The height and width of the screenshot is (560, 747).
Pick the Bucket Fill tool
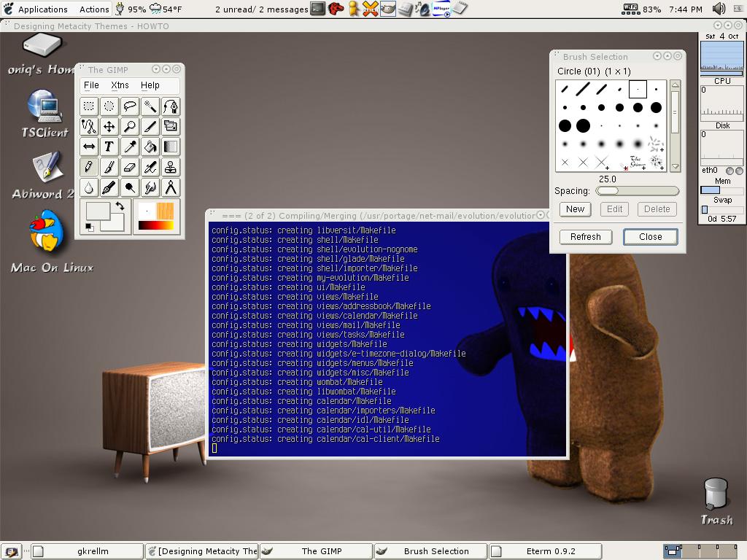click(150, 147)
